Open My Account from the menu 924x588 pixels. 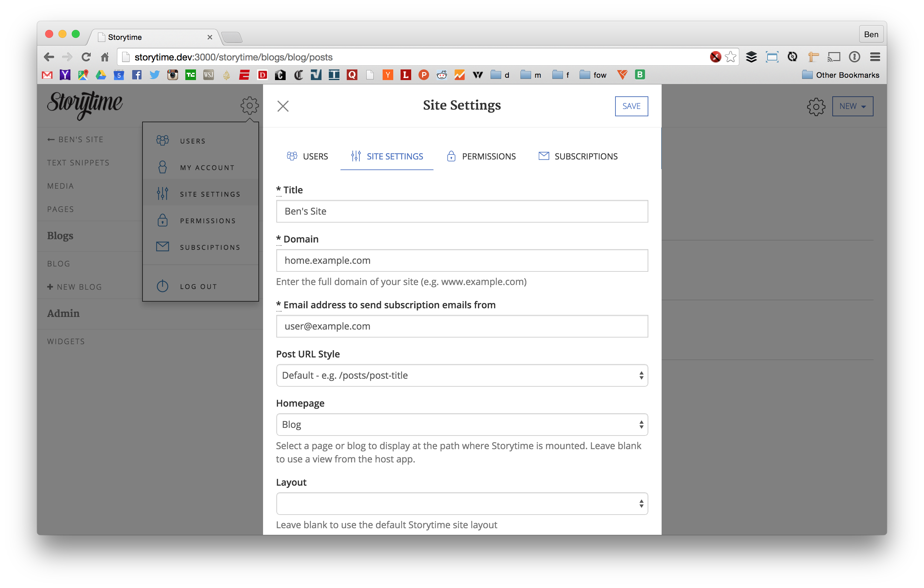tap(207, 168)
